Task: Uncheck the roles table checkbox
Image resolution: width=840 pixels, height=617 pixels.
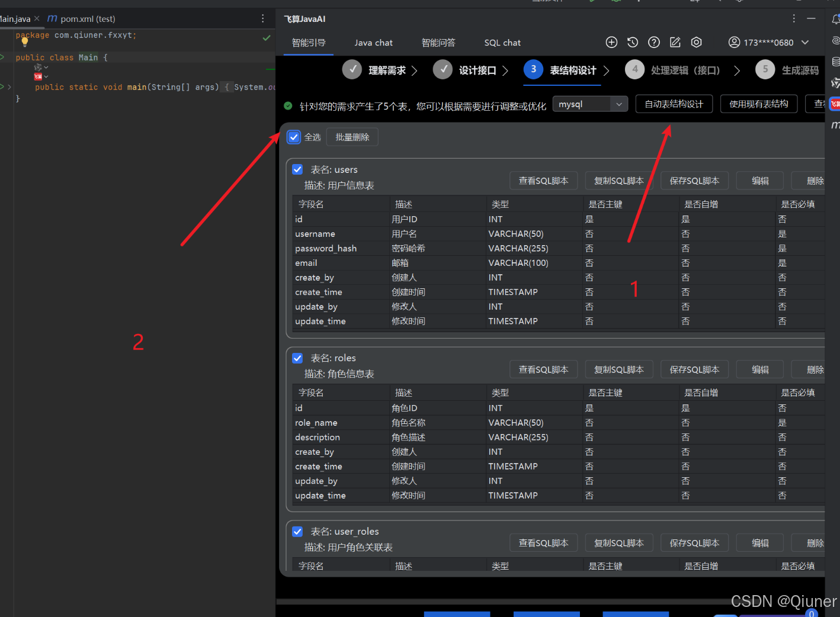Action: pyautogui.click(x=297, y=358)
